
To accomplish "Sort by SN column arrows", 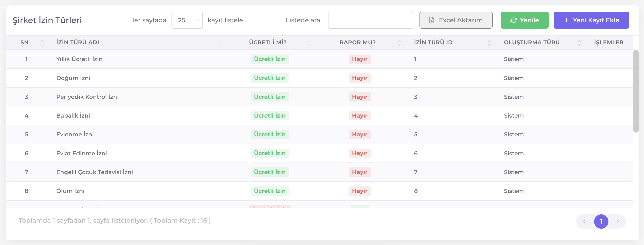I will 42,42.
